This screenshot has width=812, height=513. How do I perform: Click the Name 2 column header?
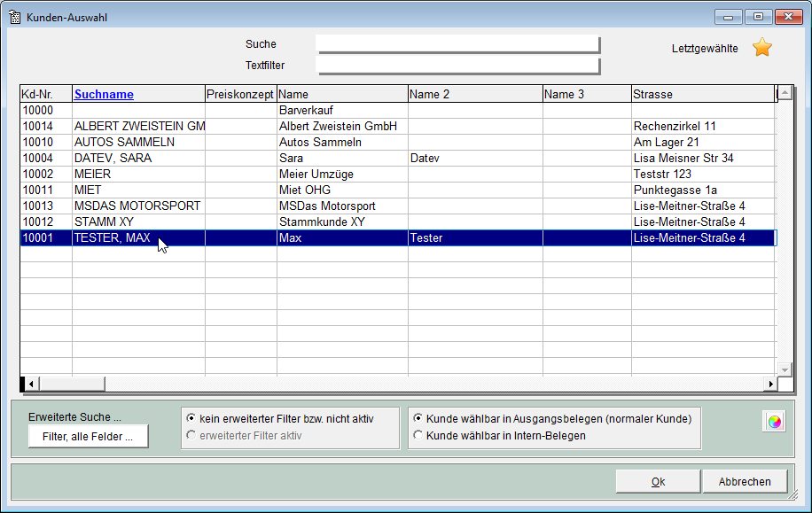pyautogui.click(x=475, y=94)
